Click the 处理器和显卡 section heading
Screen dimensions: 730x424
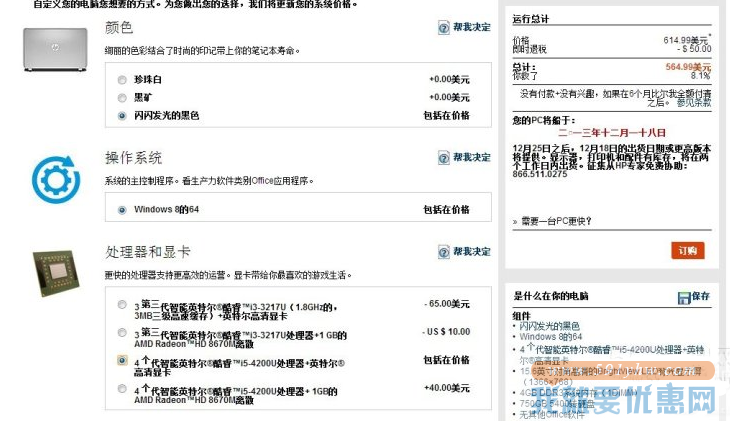click(148, 252)
